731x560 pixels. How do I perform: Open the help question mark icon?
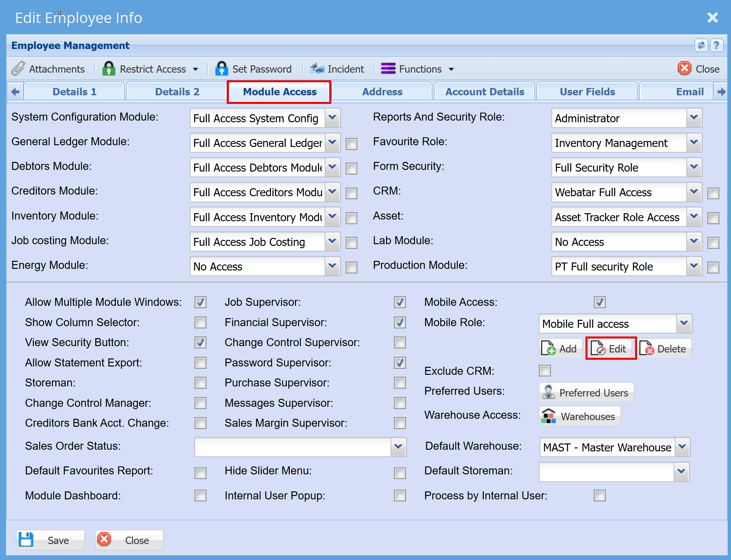tap(716, 45)
